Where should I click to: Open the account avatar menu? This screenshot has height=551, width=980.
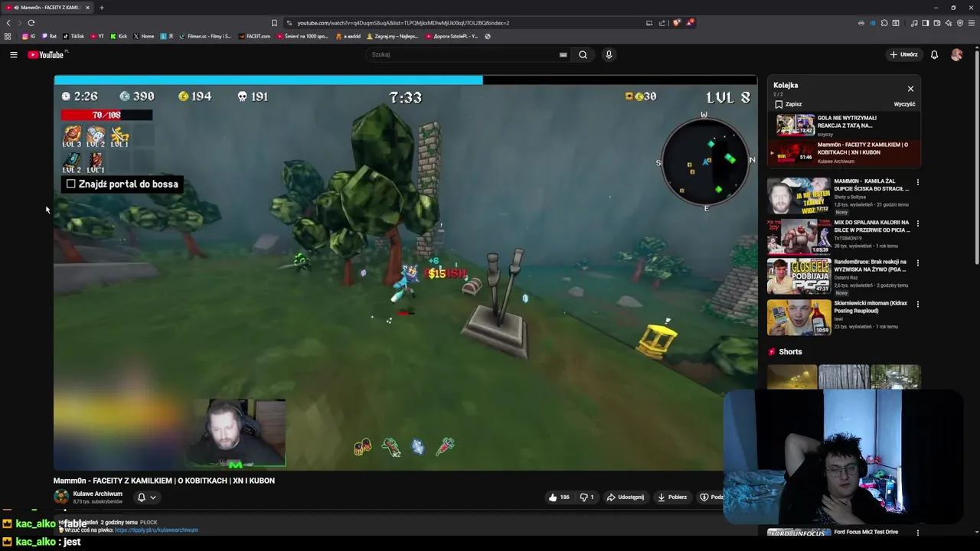[956, 54]
